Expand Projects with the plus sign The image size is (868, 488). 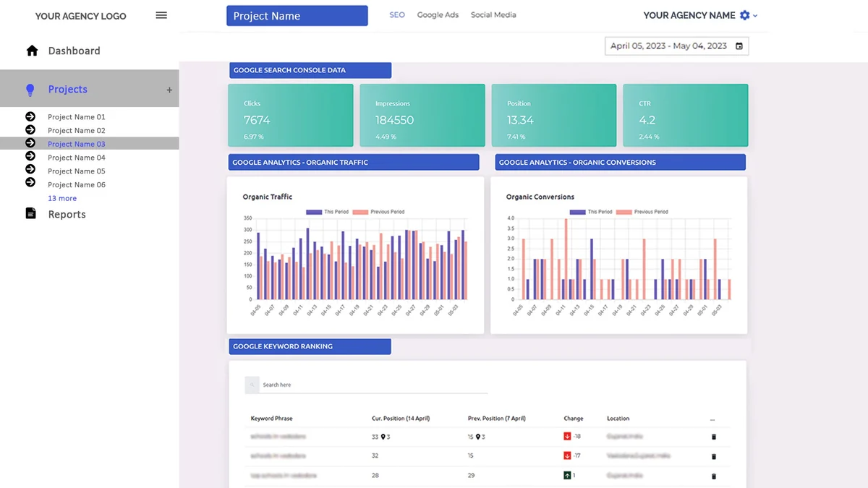[x=169, y=90]
